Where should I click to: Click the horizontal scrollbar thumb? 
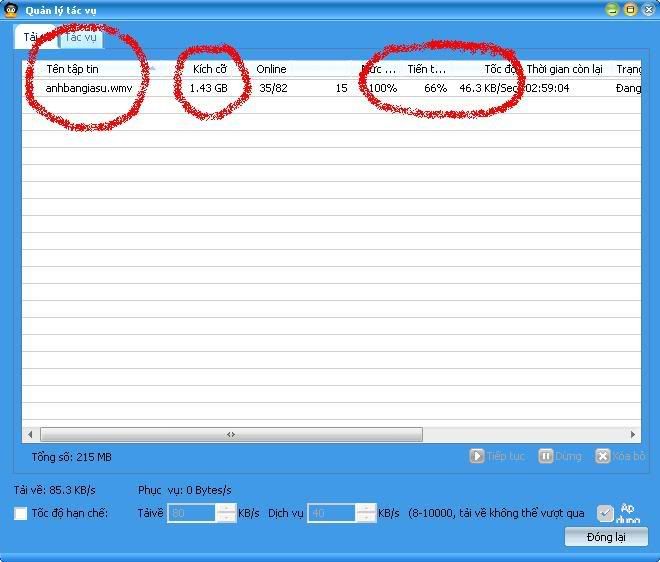click(230, 435)
